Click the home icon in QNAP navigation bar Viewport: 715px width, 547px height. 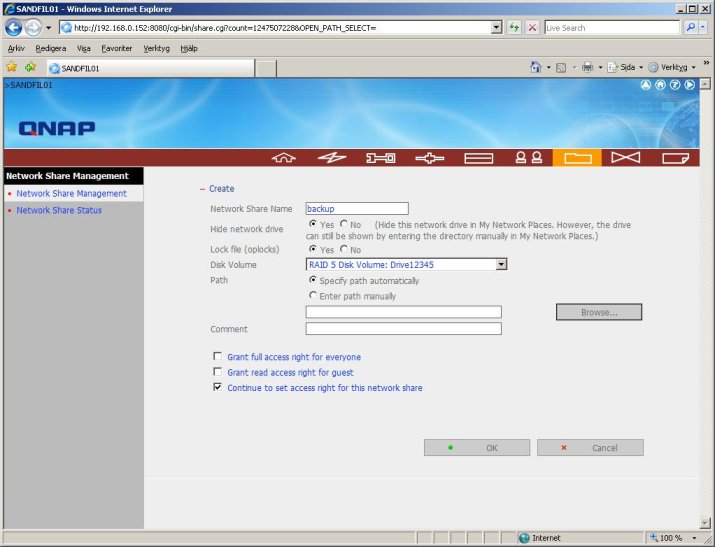285,158
